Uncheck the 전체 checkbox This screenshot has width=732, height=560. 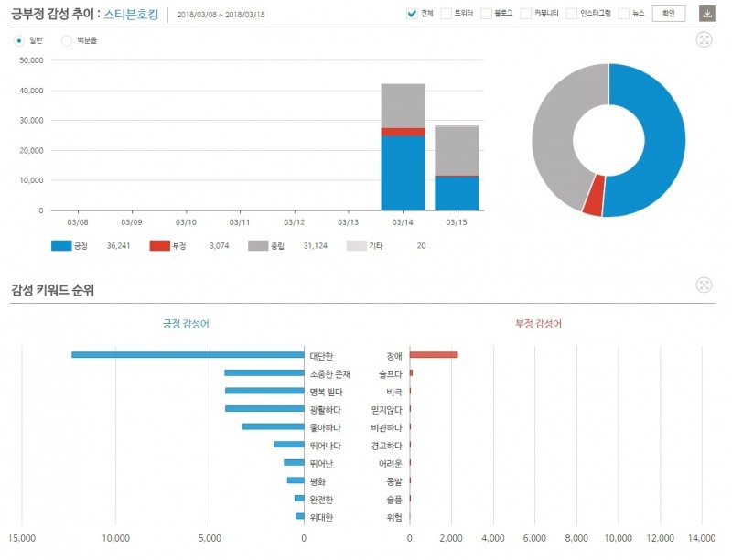coord(412,14)
